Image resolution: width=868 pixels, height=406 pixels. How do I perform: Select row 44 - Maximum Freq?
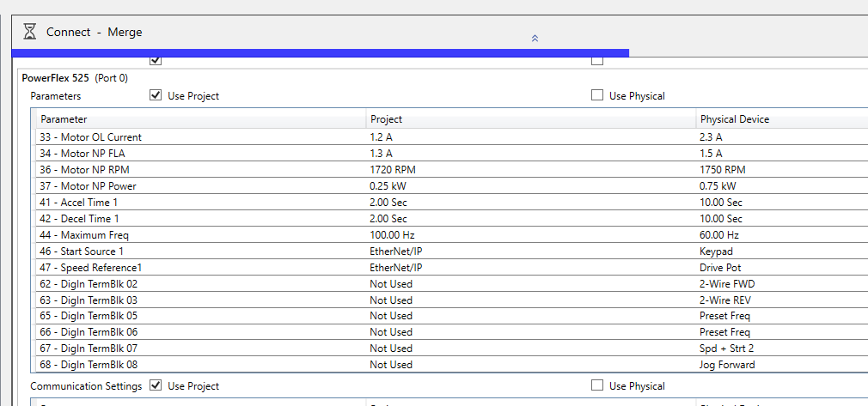452,235
